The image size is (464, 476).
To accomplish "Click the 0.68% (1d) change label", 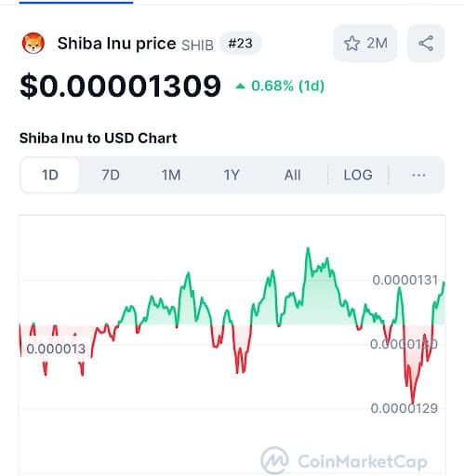I will pyautogui.click(x=287, y=86).
